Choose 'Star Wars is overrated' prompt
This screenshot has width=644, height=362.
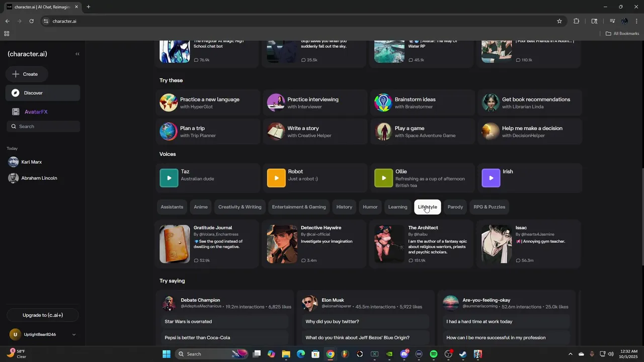[x=224, y=322]
